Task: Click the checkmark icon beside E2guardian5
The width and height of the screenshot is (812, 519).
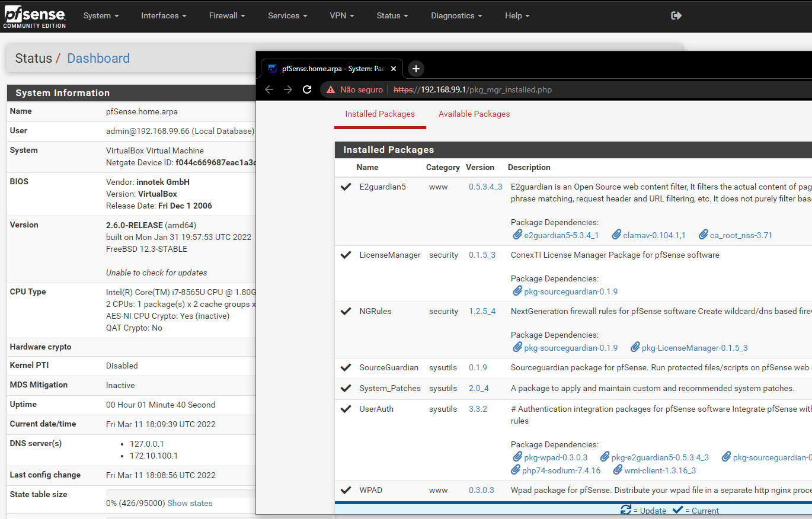Action: point(346,187)
